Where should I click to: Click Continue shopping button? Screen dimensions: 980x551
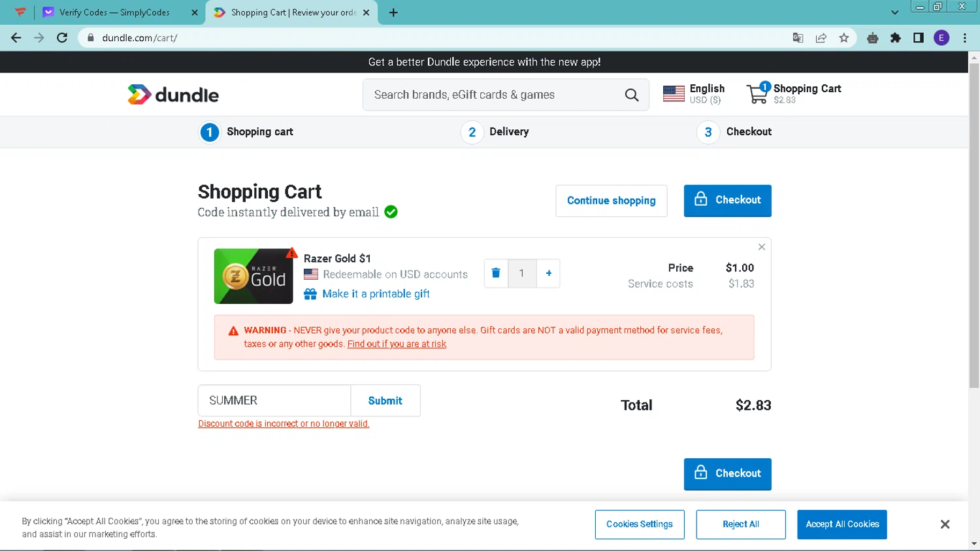[612, 201]
